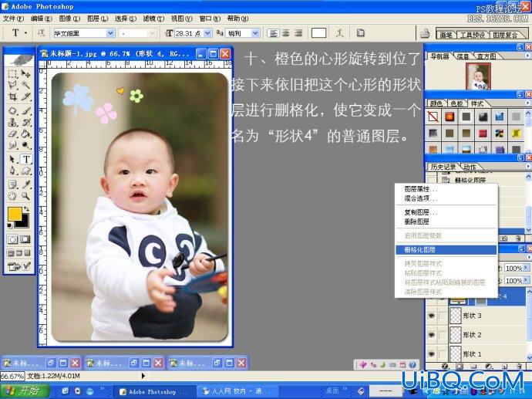Enable Quick Mask mode
This screenshot has width=532, height=399.
[x=25, y=240]
